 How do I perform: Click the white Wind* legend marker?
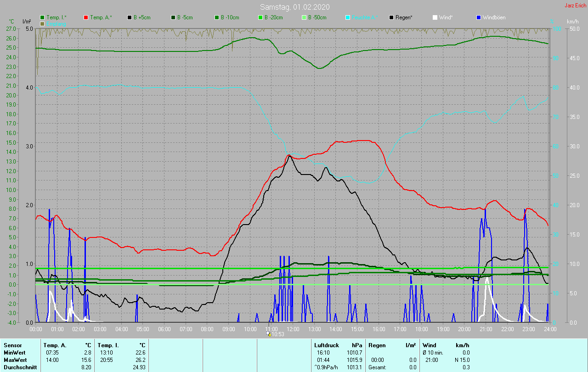tap(435, 17)
